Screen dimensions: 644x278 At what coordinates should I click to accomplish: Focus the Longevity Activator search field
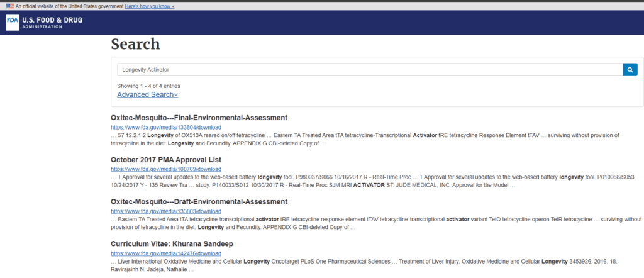(x=370, y=69)
